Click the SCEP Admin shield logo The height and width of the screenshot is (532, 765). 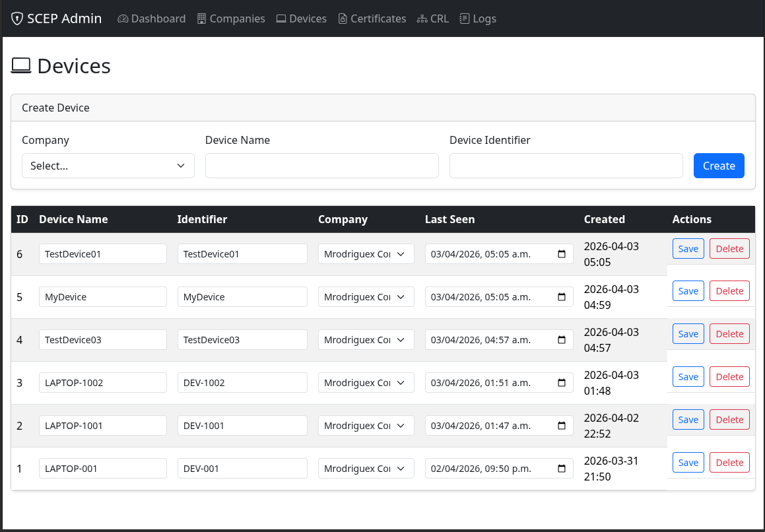(x=17, y=18)
